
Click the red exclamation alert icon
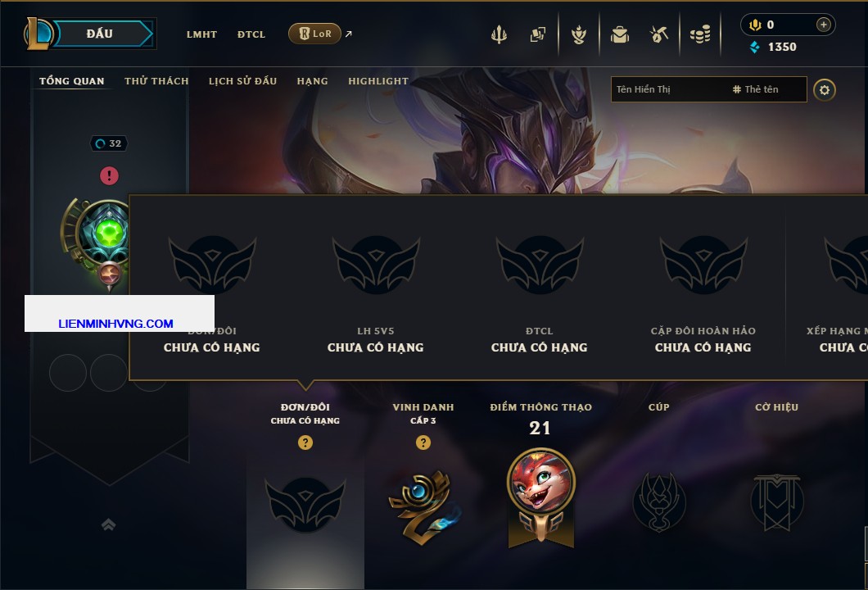point(109,175)
